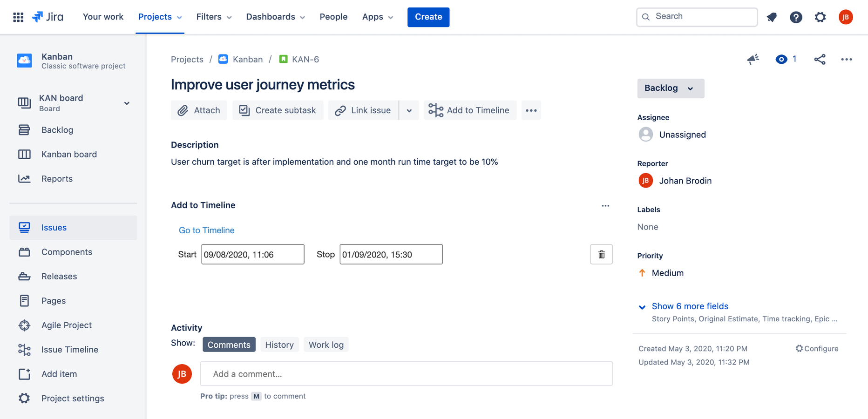
Task: Open the app switcher grid icon
Action: (18, 17)
